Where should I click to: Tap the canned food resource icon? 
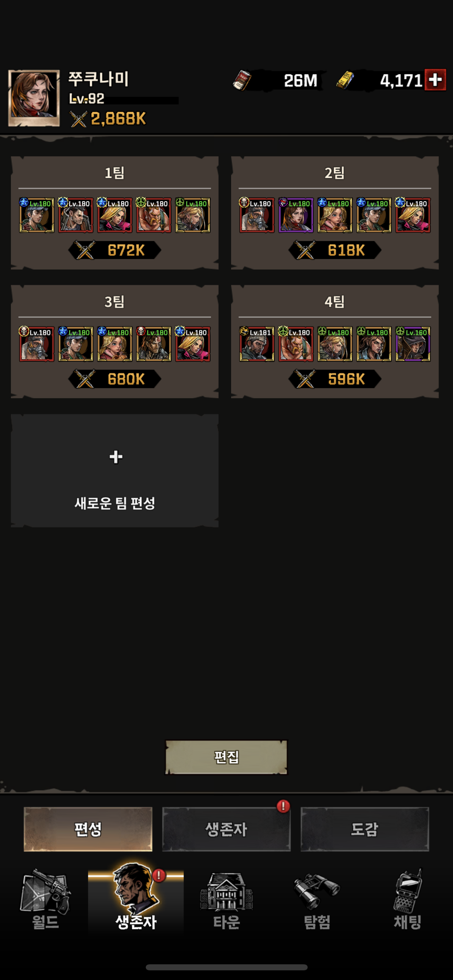242,80
